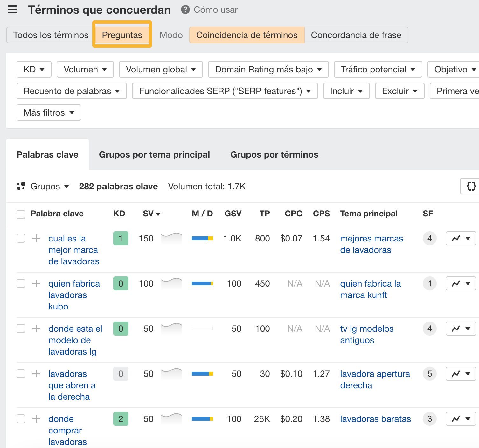This screenshot has width=479, height=448.
Task: Click the plus icon beside cual es la mejor marca
Action: 36,238
